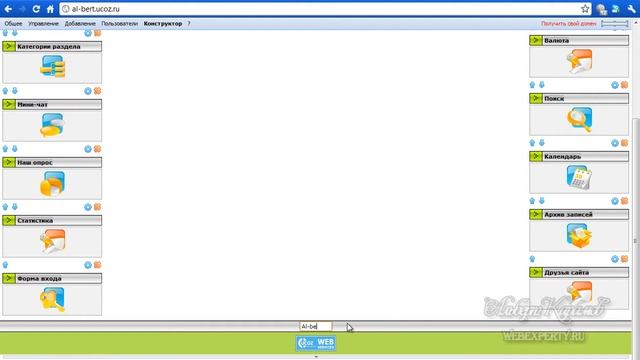Screen dimensions: 640x360
Task: Toggle the Форма входа green arrow
Action: (x=9, y=278)
